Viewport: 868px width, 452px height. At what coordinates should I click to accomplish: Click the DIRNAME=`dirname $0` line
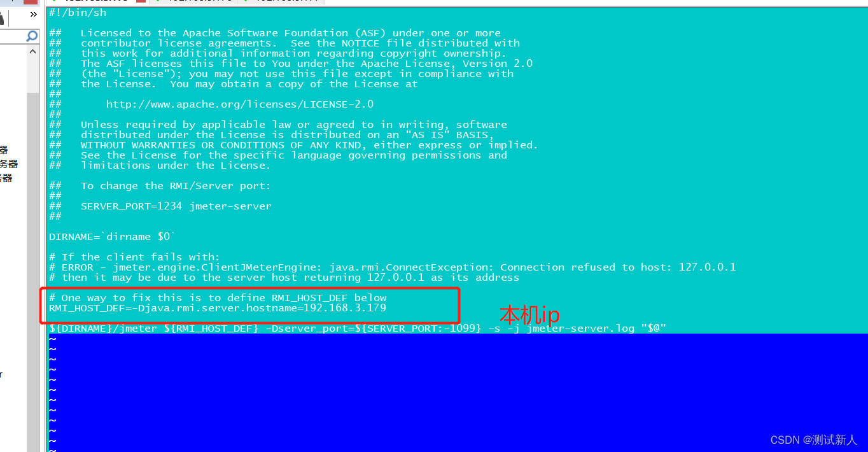tap(112, 237)
